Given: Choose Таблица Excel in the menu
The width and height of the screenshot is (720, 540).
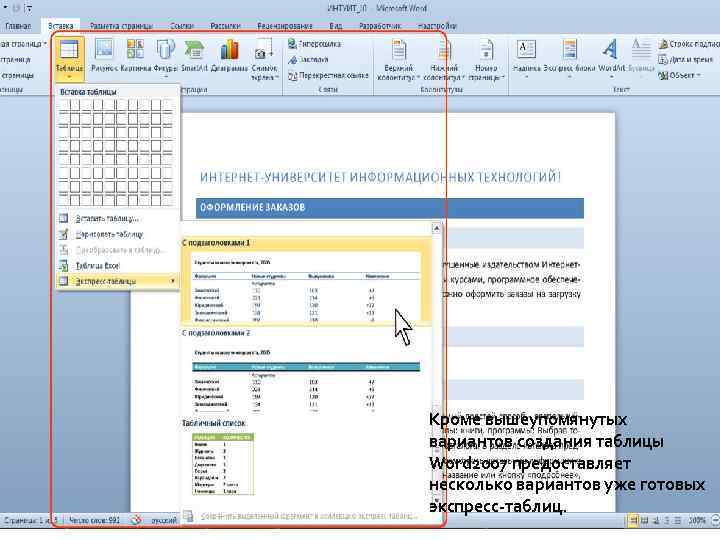Looking at the screenshot, I should [118, 265].
